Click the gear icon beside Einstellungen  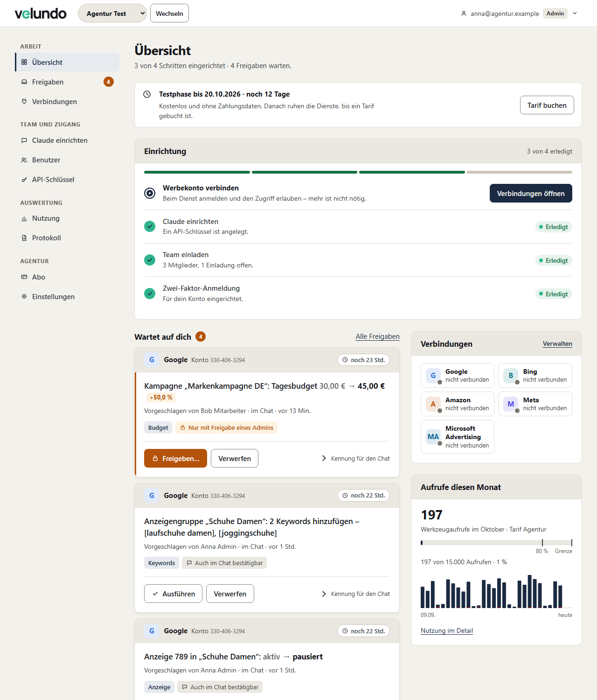(x=24, y=296)
